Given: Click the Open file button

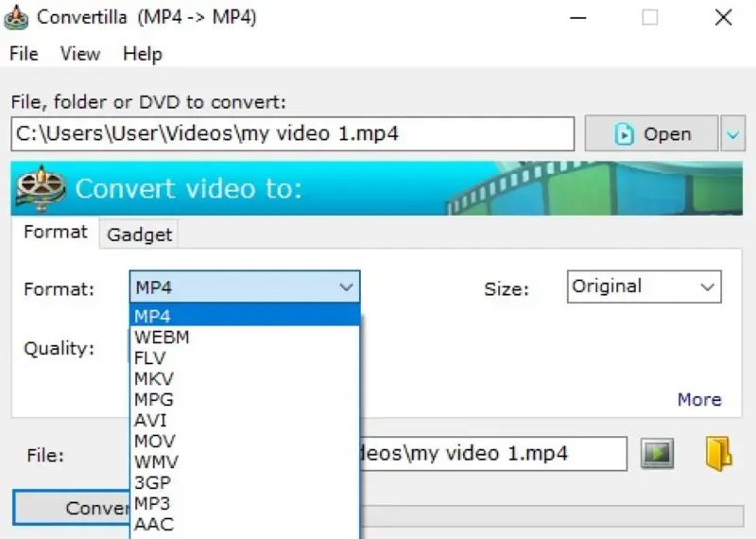Looking at the screenshot, I should point(651,133).
